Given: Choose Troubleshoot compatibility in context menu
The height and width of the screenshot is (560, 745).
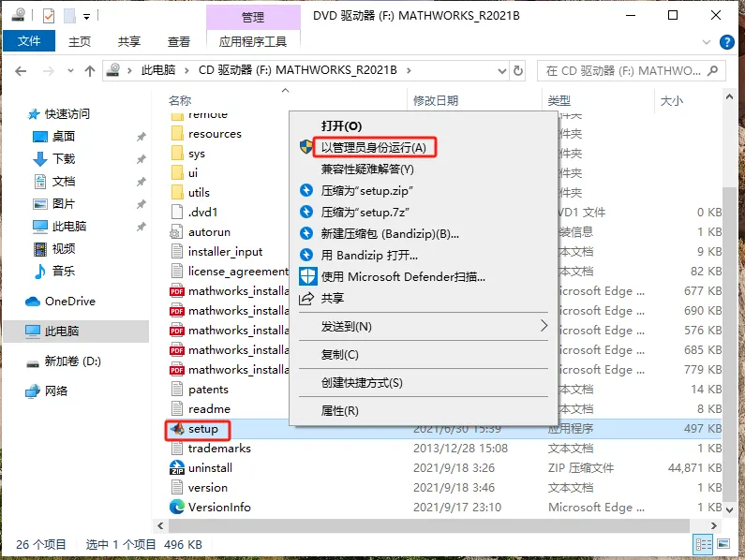Looking at the screenshot, I should click(367, 169).
